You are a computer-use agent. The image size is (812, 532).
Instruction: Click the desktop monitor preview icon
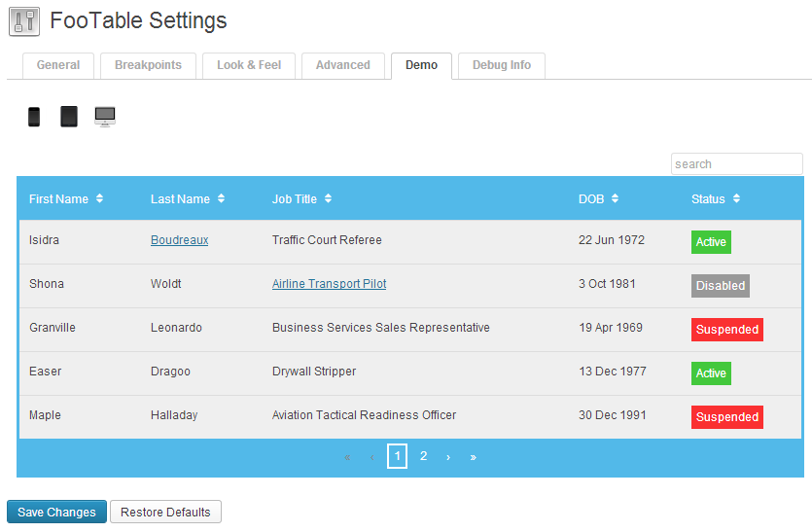click(105, 117)
